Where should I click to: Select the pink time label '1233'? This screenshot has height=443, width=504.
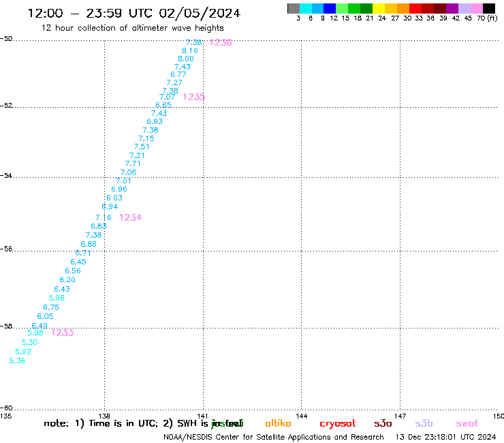coord(63,333)
